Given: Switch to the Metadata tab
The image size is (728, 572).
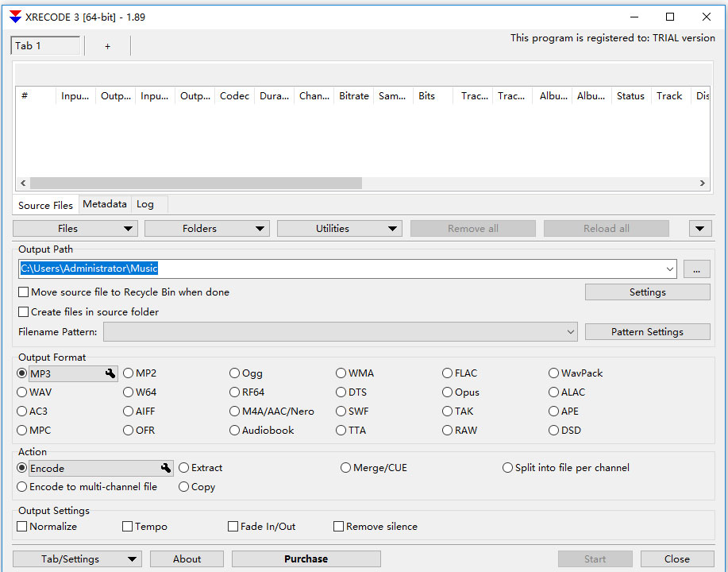Looking at the screenshot, I should pos(105,204).
